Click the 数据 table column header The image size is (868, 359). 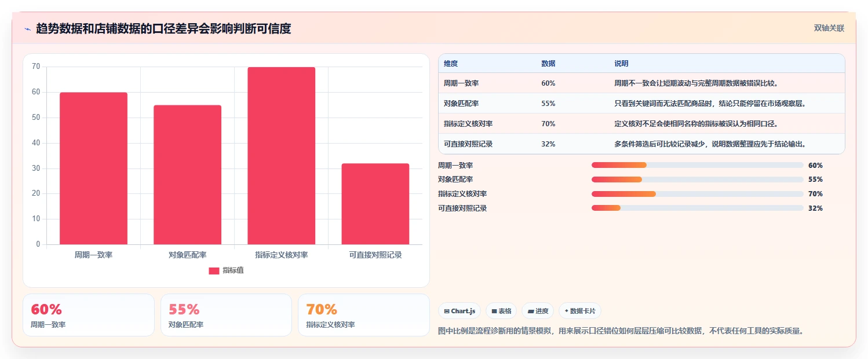pos(548,64)
